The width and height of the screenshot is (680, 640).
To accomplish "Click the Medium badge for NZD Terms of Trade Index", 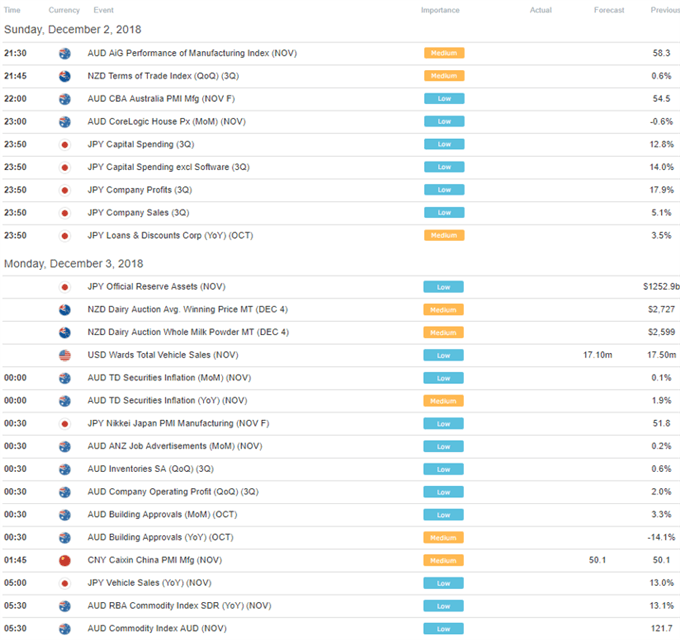I will (444, 76).
